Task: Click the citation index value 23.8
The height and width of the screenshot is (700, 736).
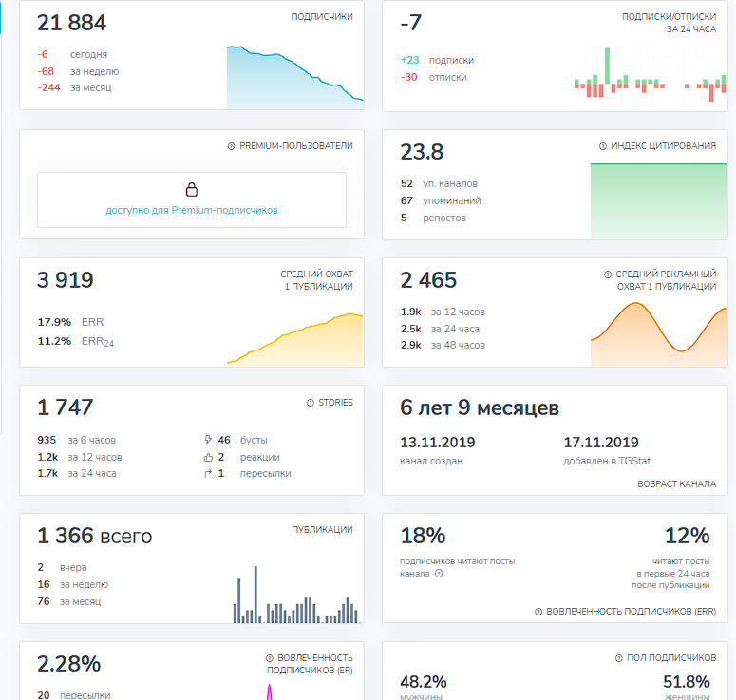Action: click(x=422, y=152)
